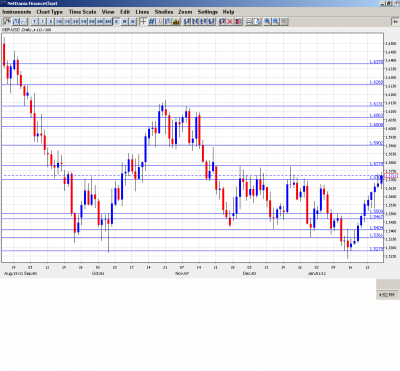This screenshot has width=400, height=371.
Task: Select the line chart type icon
Action: [24, 22]
